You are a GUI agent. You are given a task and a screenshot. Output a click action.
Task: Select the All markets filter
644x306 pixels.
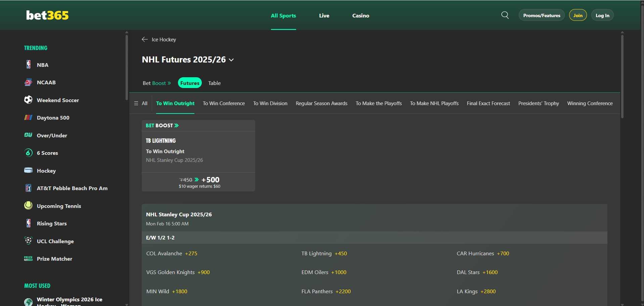(x=145, y=103)
